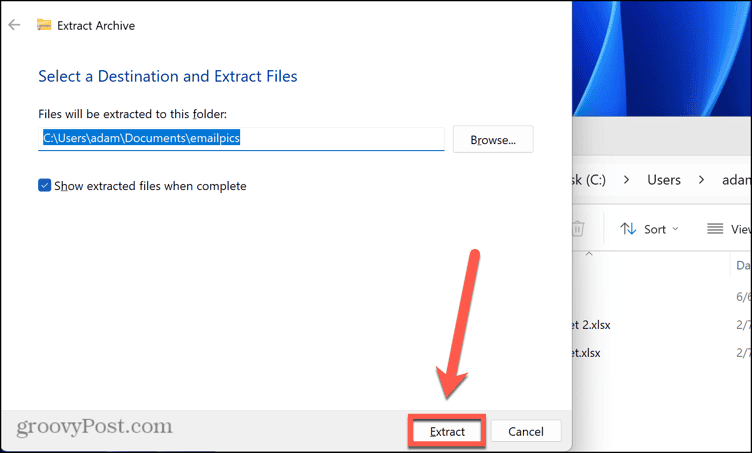Click the Files will be extracted label

point(132,114)
